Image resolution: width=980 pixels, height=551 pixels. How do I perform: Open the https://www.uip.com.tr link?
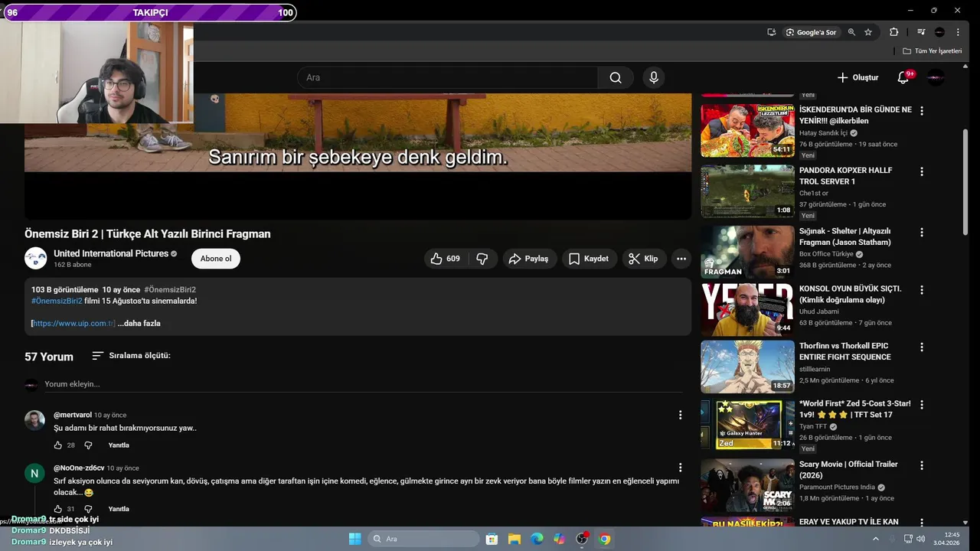pyautogui.click(x=73, y=323)
